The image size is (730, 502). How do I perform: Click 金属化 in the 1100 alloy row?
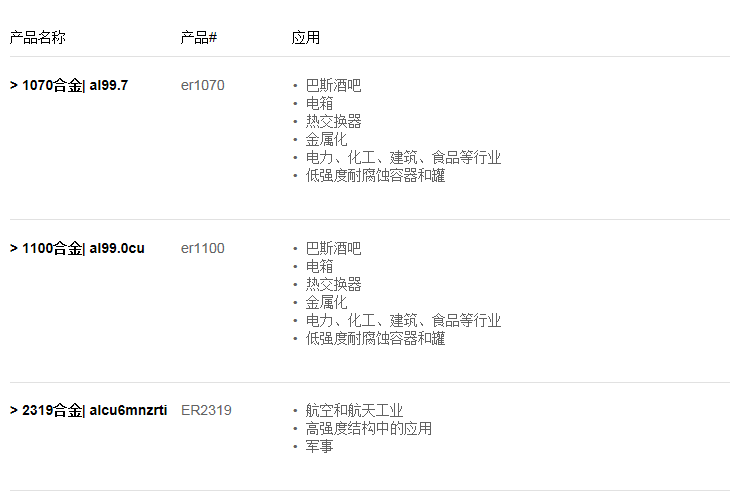pyautogui.click(x=326, y=302)
